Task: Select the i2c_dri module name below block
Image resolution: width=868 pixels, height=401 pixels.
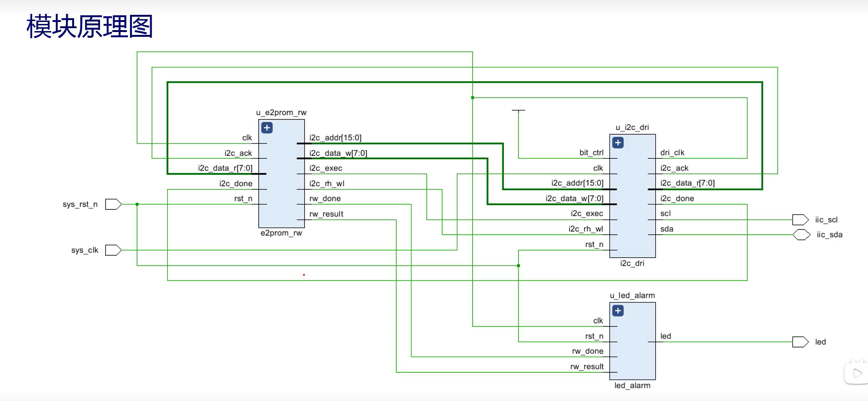Action: [x=632, y=263]
